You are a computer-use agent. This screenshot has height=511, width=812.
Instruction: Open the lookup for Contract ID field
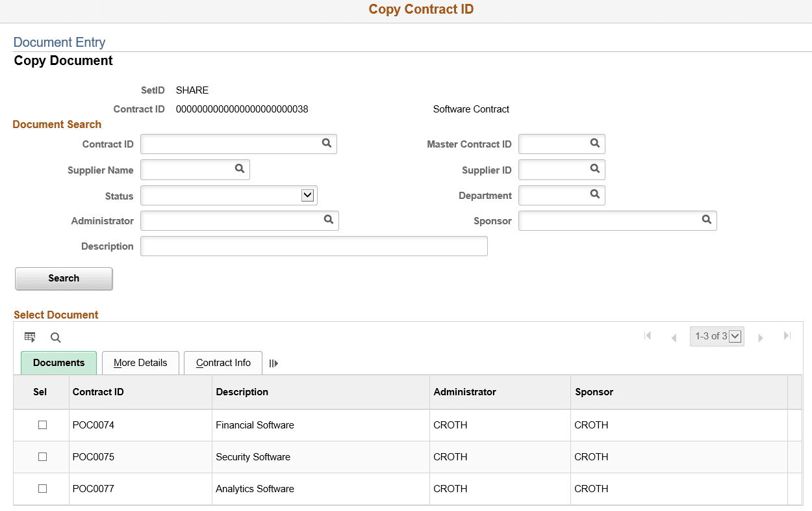point(326,144)
